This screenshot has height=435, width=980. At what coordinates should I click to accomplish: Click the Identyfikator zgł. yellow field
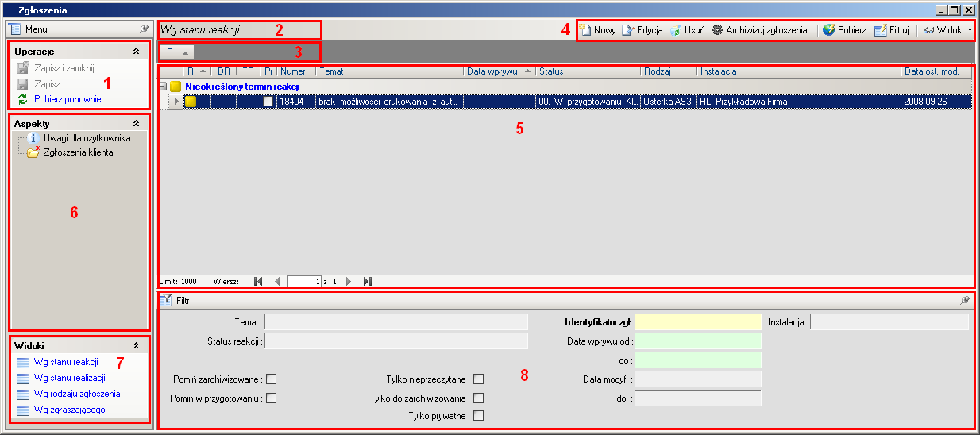click(x=698, y=321)
